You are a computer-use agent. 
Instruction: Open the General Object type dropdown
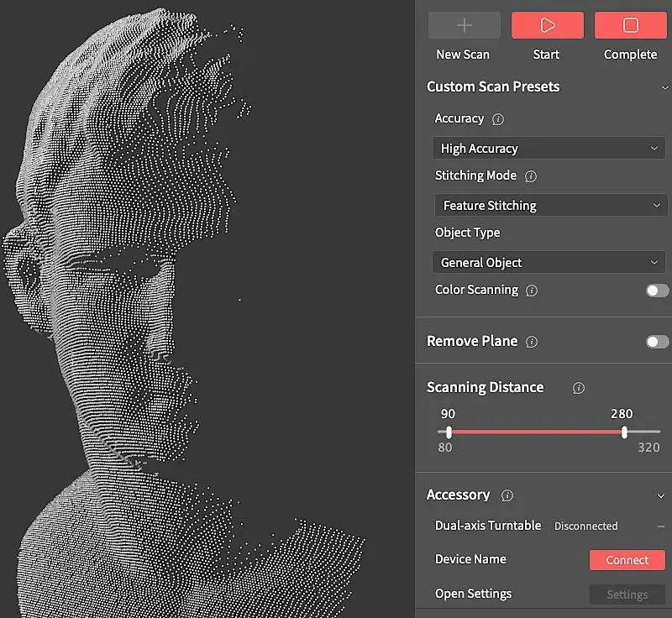(549, 263)
